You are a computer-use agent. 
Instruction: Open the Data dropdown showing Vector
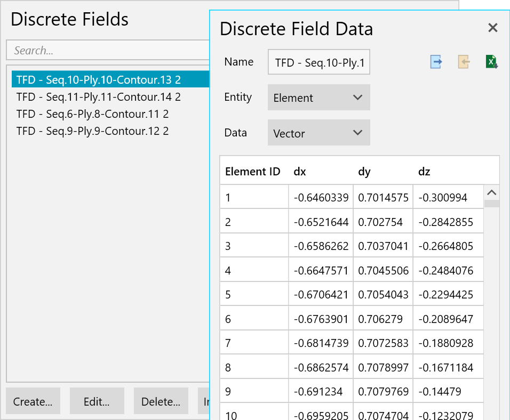click(319, 133)
